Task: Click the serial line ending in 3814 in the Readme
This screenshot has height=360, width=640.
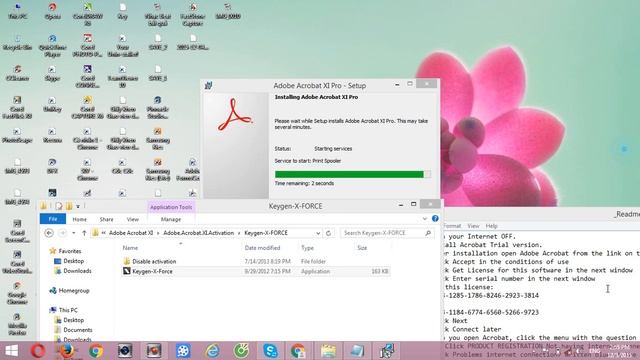Action: point(491,295)
